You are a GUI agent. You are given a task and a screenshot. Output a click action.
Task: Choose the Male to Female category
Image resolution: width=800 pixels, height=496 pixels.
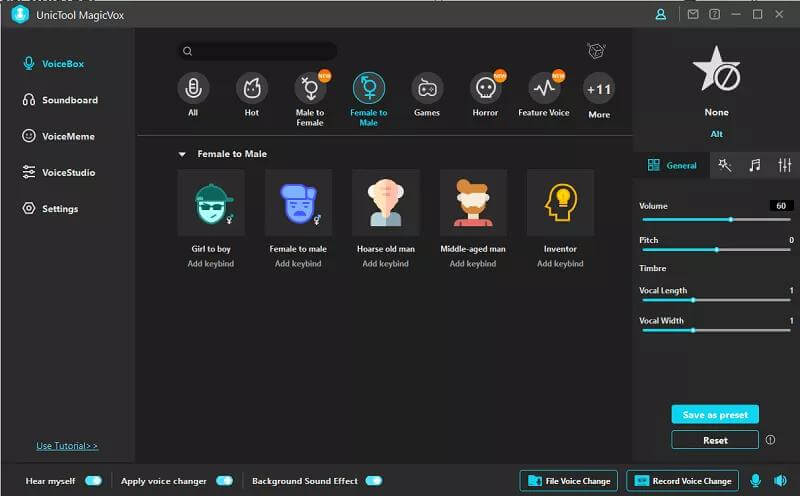point(310,89)
